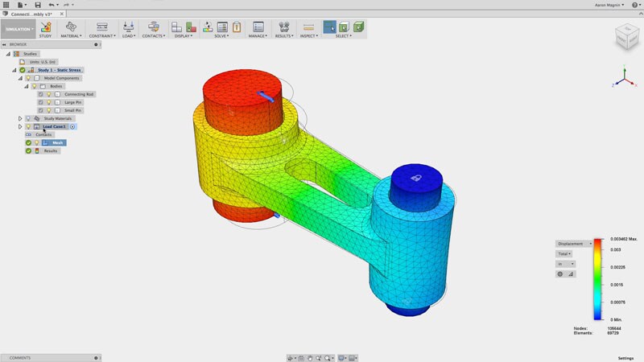Screen dimensions: 644x362
Task: Open the Study tool icon
Action: click(x=46, y=27)
